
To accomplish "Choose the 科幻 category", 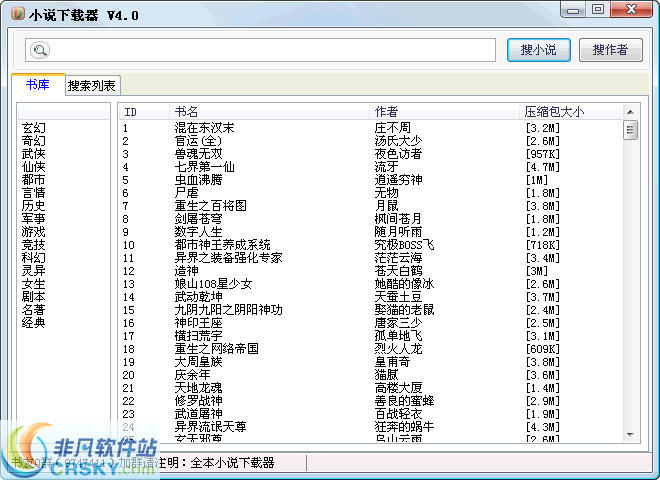I will point(34,258).
